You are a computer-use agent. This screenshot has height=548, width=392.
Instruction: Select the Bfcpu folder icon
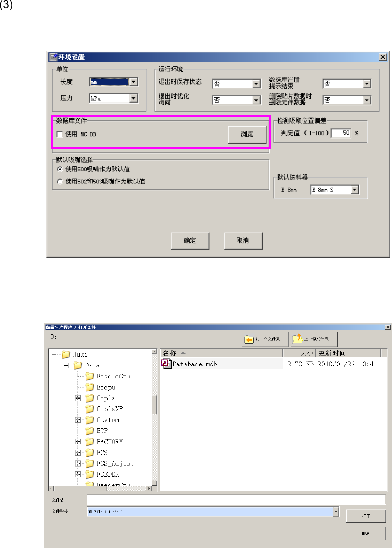click(x=90, y=387)
